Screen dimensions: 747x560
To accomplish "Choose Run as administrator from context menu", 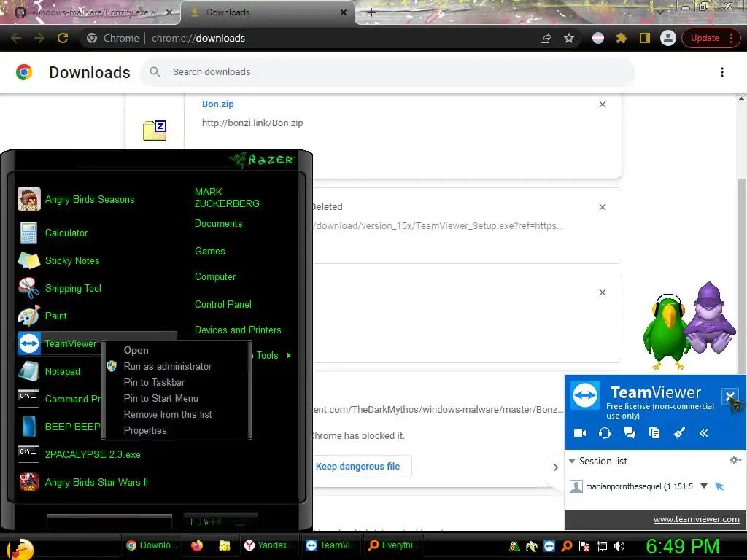I will [x=168, y=366].
